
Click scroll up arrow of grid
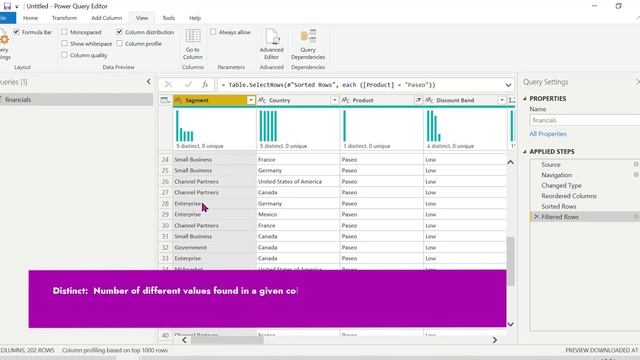coord(510,162)
